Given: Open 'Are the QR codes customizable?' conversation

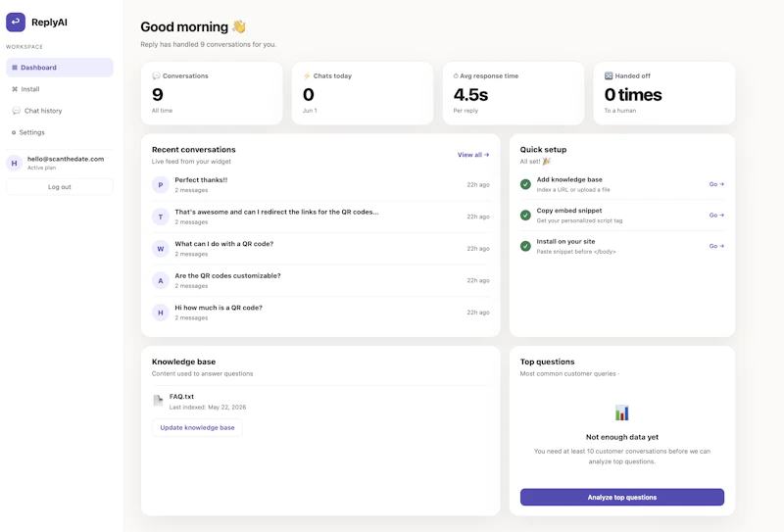Looking at the screenshot, I should coord(320,280).
